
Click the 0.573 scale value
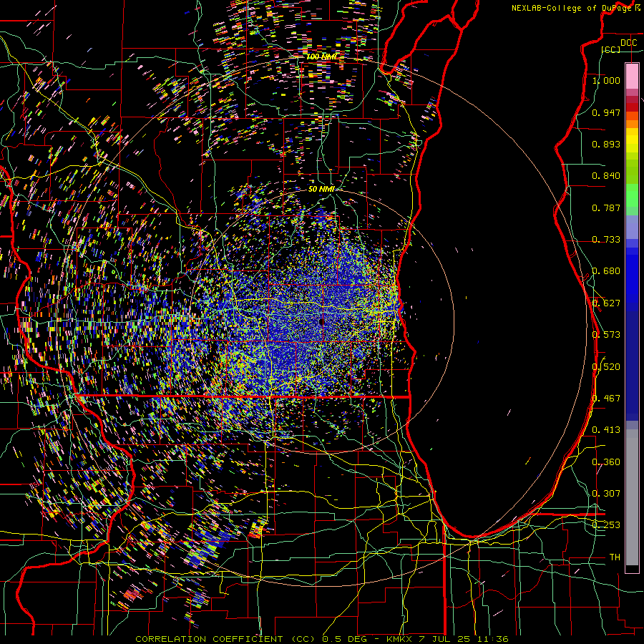tap(606, 335)
